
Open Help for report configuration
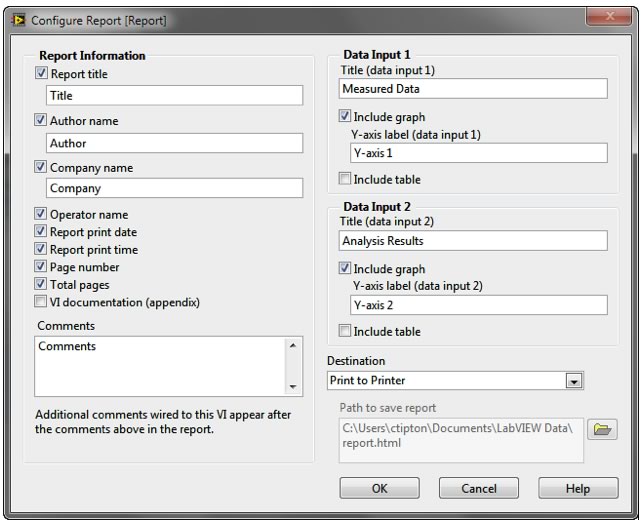click(577, 489)
